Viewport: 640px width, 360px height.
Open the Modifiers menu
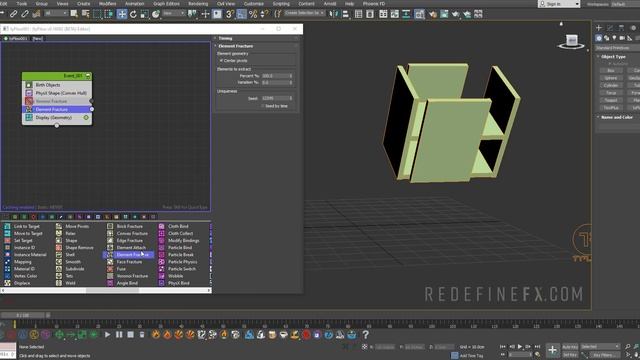click(x=108, y=4)
